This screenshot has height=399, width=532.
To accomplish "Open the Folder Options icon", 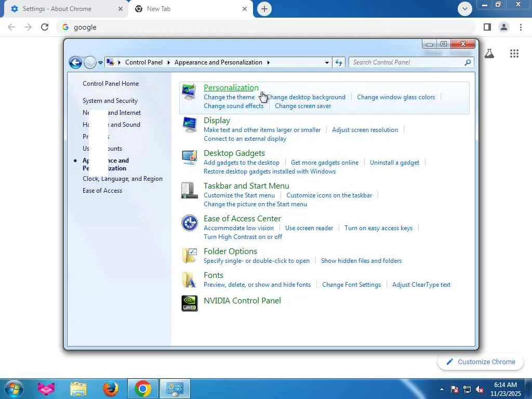I will pyautogui.click(x=189, y=256).
